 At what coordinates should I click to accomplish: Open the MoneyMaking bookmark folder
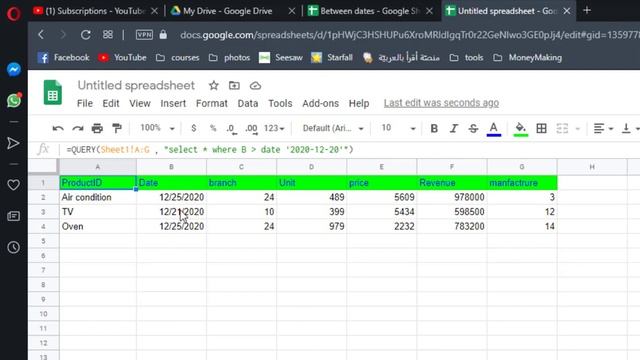point(527,58)
